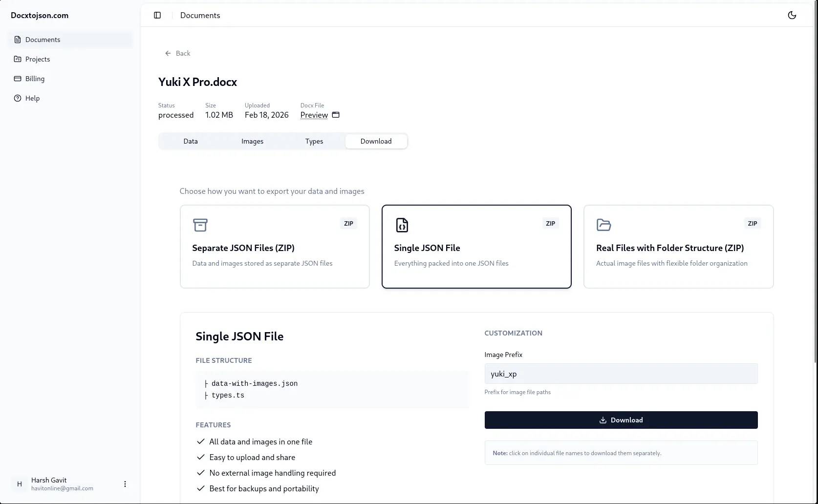Switch to the Data tab
The width and height of the screenshot is (818, 504).
pyautogui.click(x=191, y=141)
